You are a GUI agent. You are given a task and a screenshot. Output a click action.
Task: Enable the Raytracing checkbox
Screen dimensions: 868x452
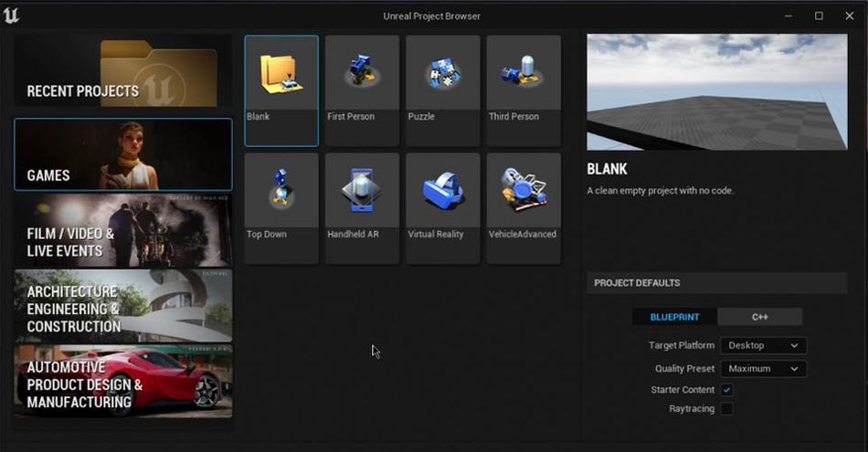[x=727, y=409]
